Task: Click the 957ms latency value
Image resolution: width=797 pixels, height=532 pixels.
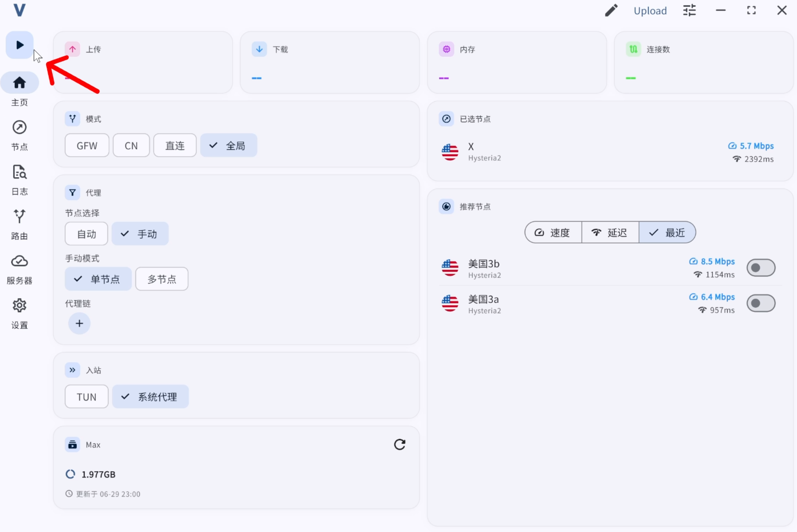Action: click(x=722, y=310)
